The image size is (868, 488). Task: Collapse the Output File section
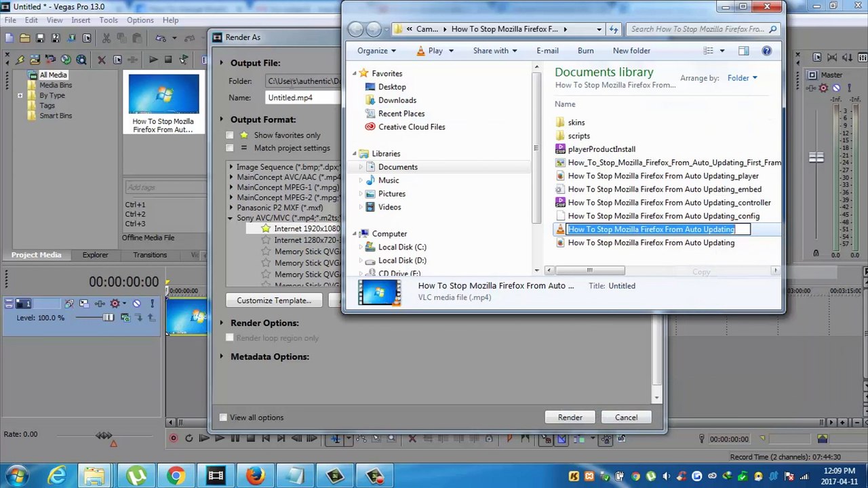(221, 63)
